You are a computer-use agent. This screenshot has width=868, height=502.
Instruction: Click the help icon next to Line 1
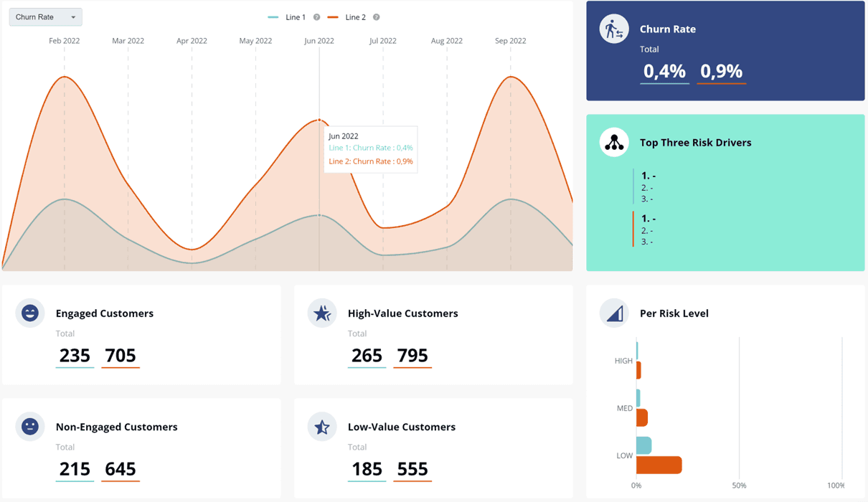coord(316,17)
